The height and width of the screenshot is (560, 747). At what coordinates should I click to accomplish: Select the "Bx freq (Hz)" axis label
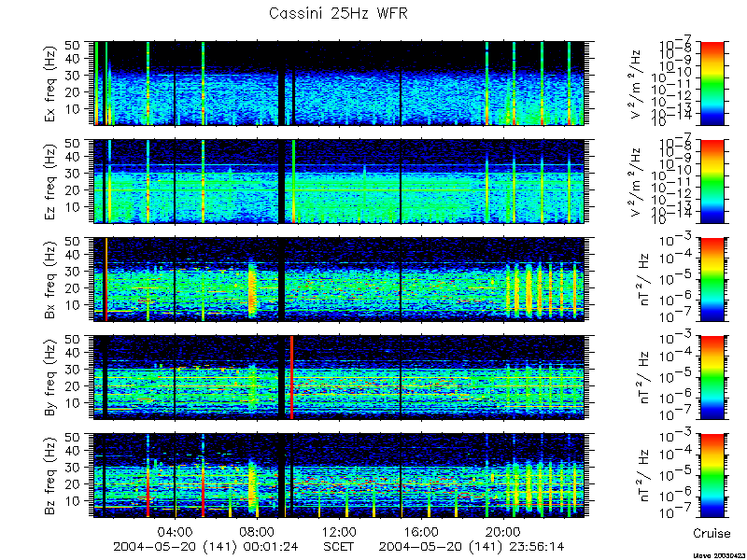51,279
